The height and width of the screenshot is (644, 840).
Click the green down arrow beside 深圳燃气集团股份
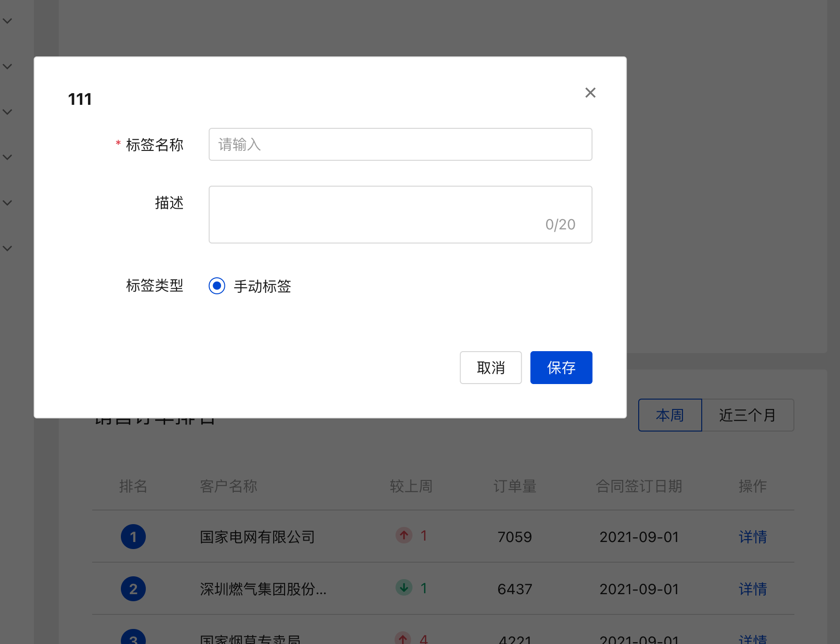pos(404,588)
